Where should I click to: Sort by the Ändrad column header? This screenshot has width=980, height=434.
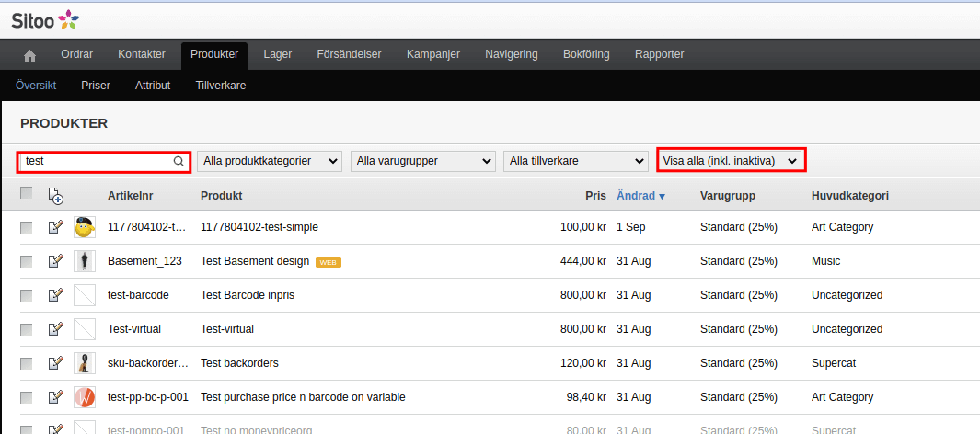[640, 196]
